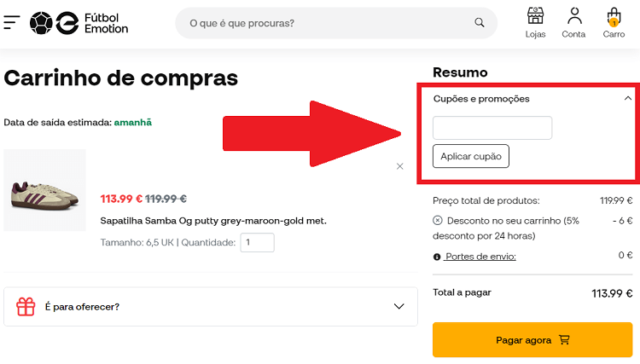The height and width of the screenshot is (364, 640).
Task: Click the Aplicar cupão button
Action: (471, 156)
